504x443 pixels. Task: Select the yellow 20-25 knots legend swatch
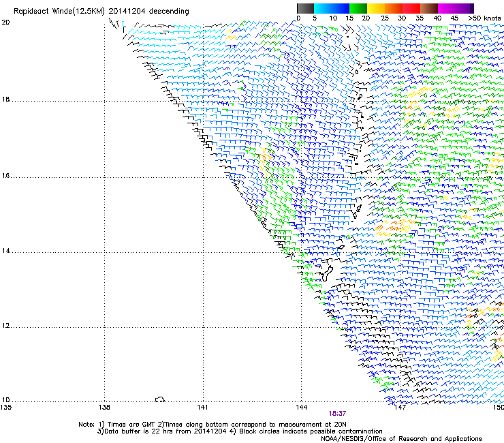tap(376, 8)
